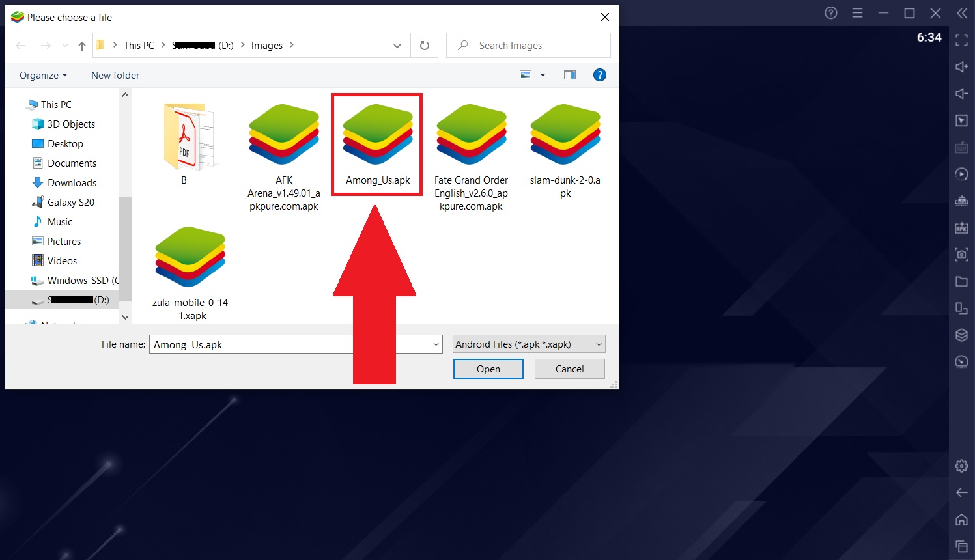Open recent locations dropdown arrow

pyautogui.click(x=65, y=46)
